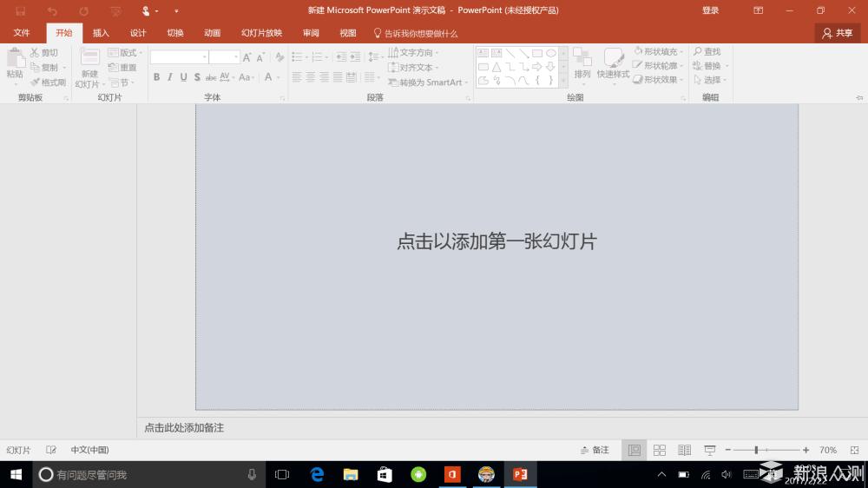The height and width of the screenshot is (488, 868).
Task: Open the font name dropdown
Action: tap(205, 57)
